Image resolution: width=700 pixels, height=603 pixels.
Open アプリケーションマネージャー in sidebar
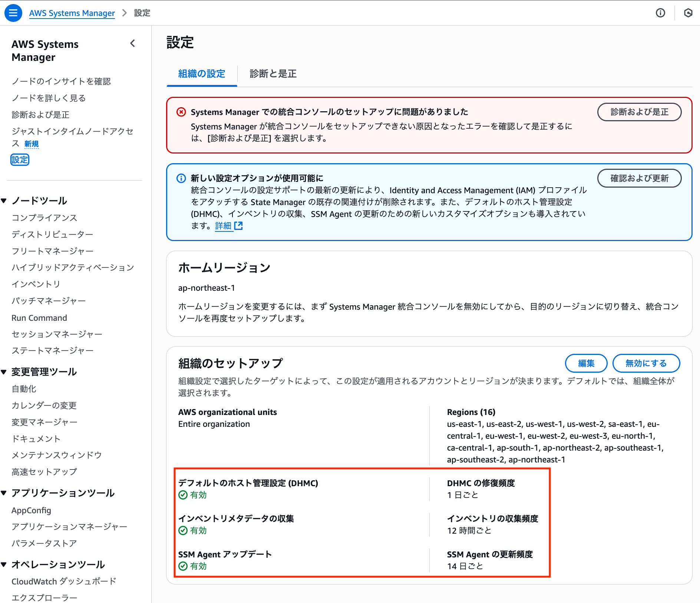pyautogui.click(x=69, y=527)
